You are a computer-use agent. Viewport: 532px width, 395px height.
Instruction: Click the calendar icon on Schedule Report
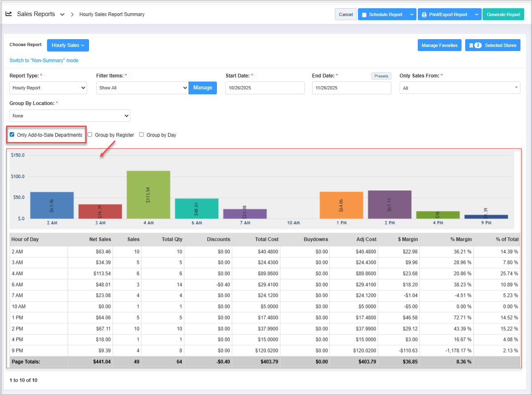coord(364,15)
